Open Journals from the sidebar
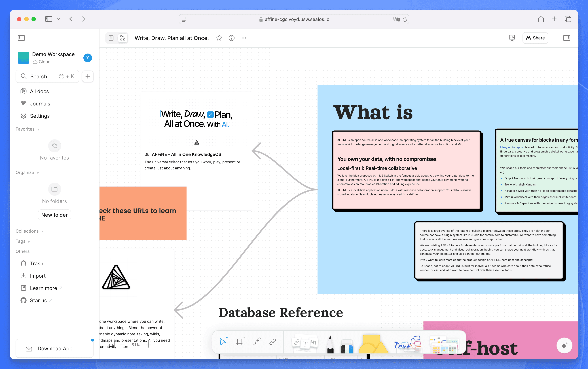 [40, 103]
